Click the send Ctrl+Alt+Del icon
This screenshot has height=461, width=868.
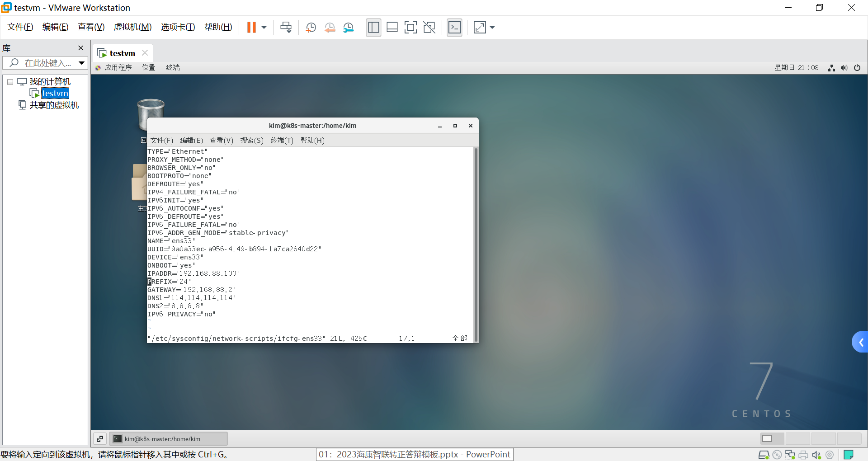click(286, 28)
